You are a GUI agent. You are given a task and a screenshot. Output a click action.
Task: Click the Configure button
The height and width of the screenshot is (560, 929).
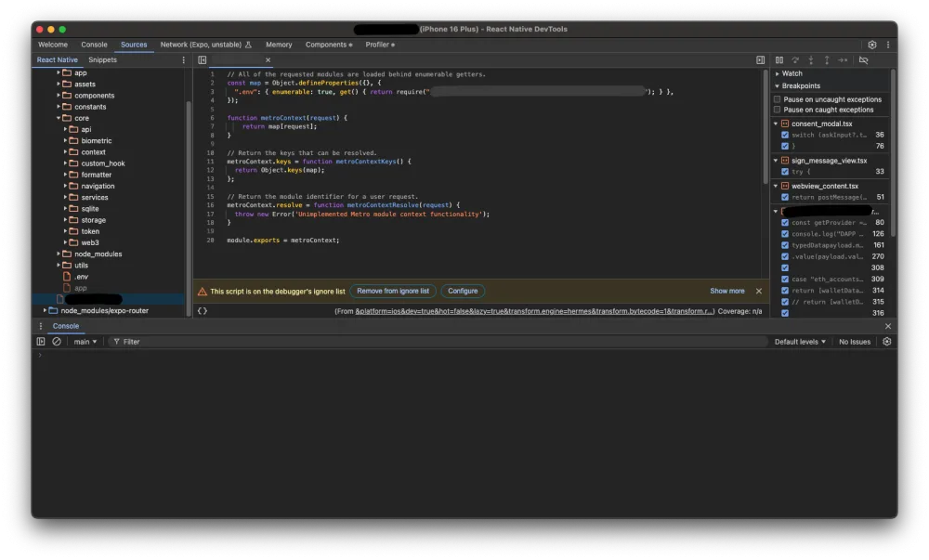pyautogui.click(x=463, y=291)
